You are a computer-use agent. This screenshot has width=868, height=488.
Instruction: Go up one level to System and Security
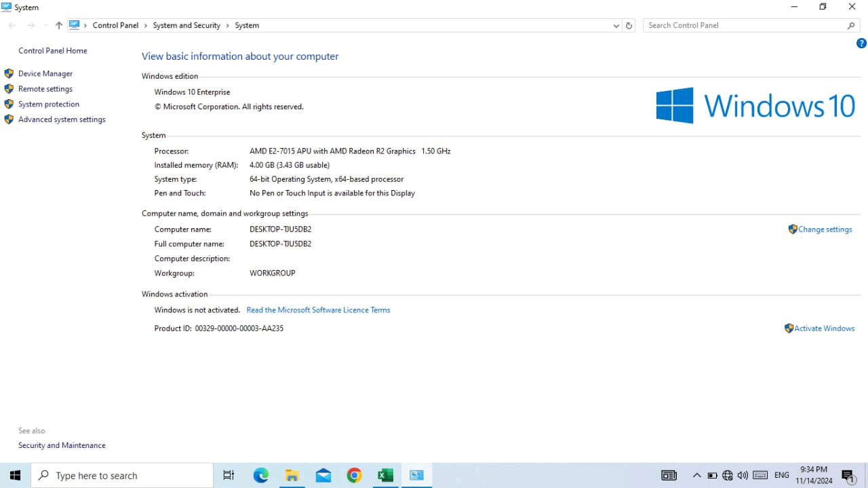[x=59, y=25]
